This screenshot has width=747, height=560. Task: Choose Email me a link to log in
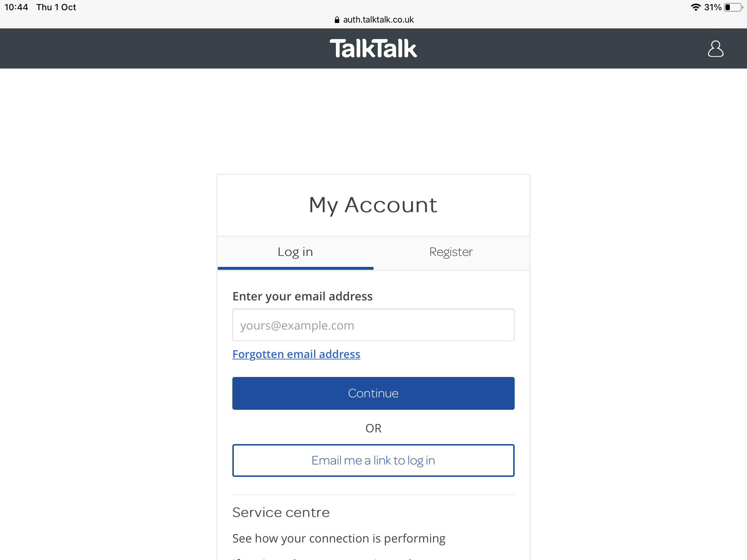pyautogui.click(x=373, y=460)
